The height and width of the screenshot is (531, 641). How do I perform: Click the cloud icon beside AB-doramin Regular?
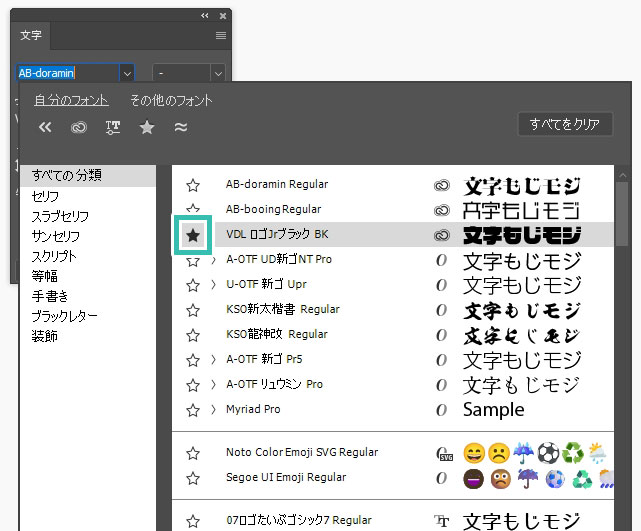click(x=440, y=185)
